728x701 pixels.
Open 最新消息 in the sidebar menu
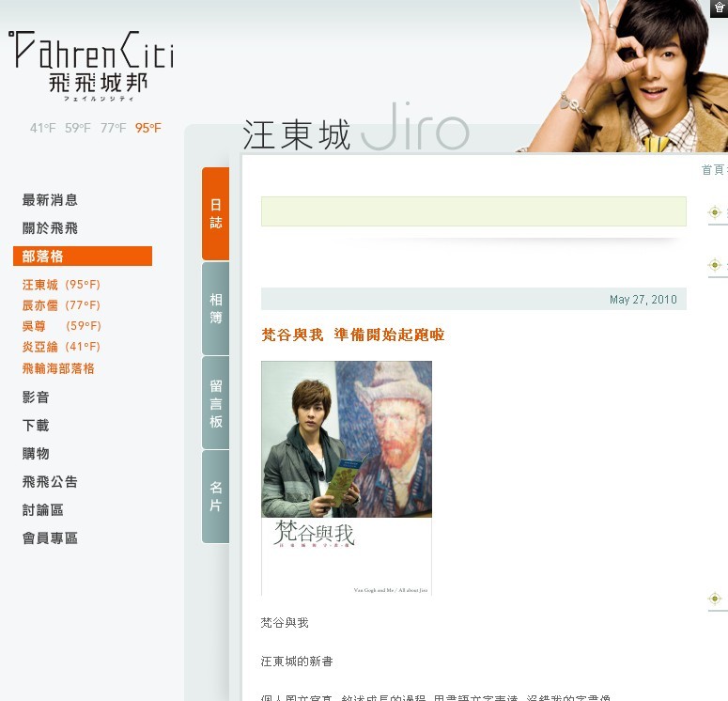[x=50, y=200]
